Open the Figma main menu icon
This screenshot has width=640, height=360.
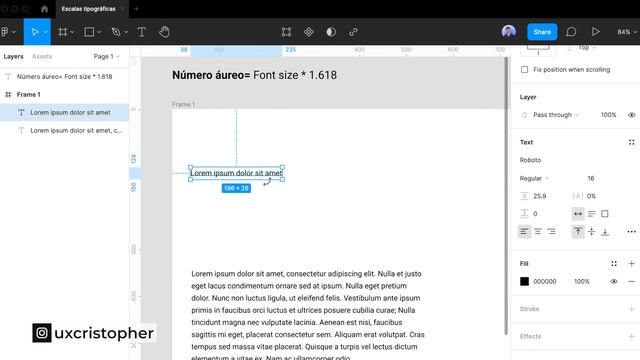click(x=5, y=32)
